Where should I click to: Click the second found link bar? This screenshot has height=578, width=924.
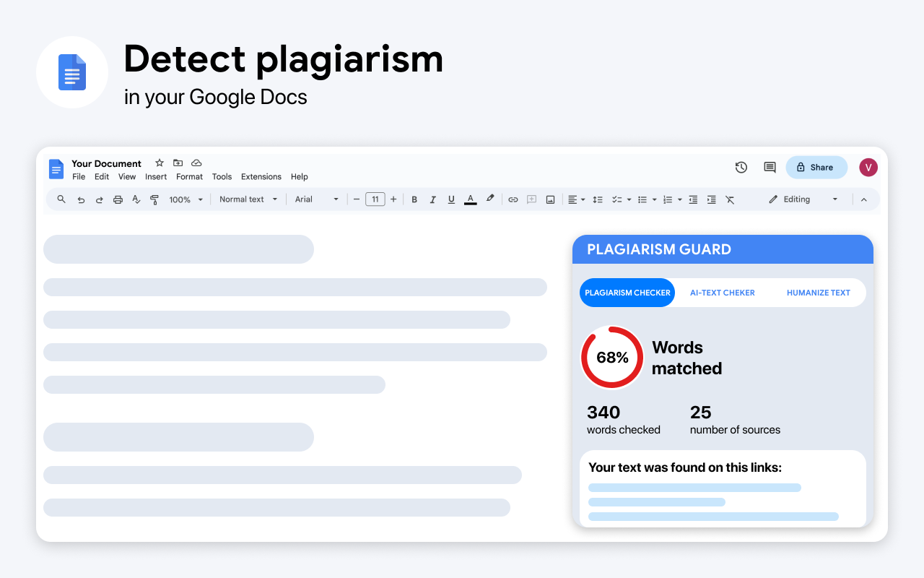click(657, 502)
